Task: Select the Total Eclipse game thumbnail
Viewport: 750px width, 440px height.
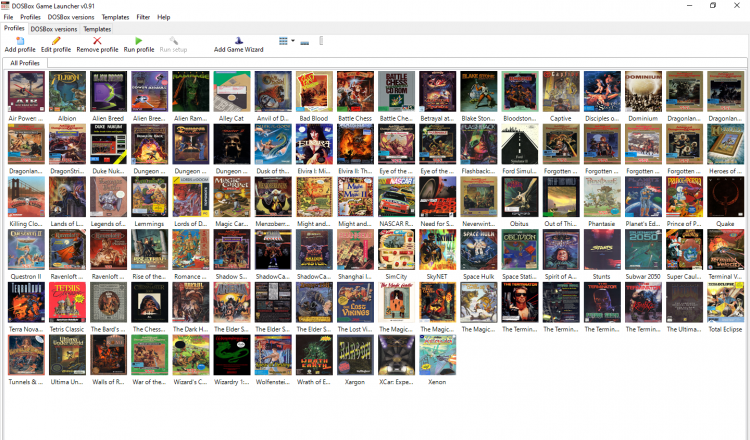Action: point(726,302)
